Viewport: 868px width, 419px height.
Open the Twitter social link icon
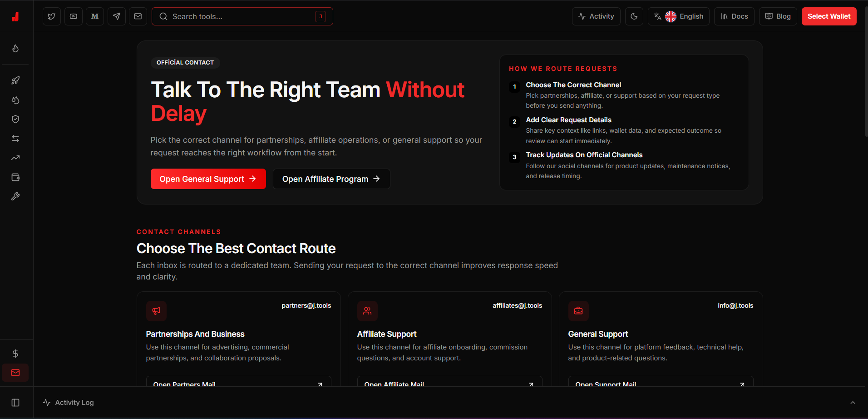[52, 16]
